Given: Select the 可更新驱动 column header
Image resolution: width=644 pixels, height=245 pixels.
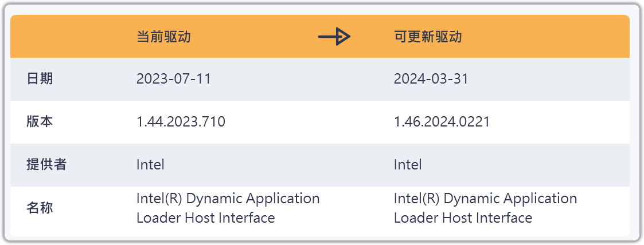Looking at the screenshot, I should 428,37.
